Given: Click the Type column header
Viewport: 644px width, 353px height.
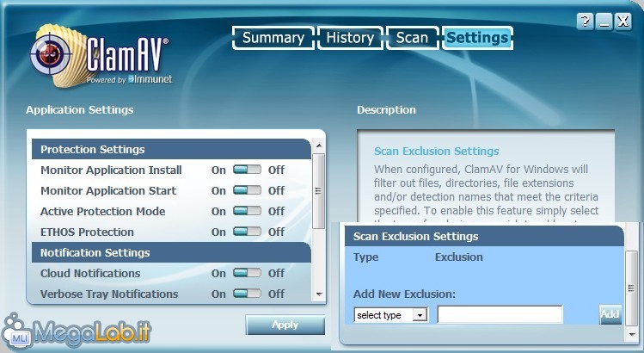Looking at the screenshot, I should click(x=366, y=257).
